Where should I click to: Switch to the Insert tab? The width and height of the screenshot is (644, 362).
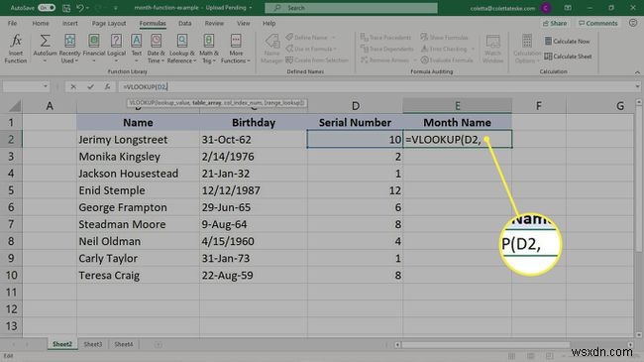click(69, 24)
